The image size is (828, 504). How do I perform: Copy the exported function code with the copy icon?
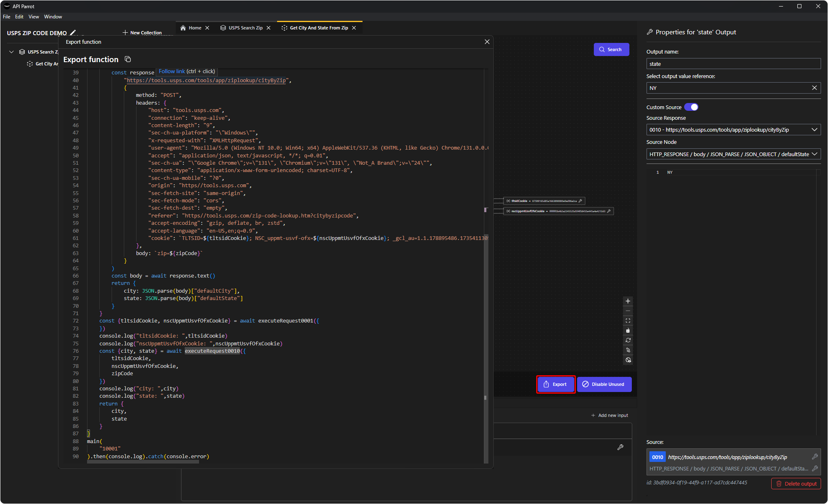pyautogui.click(x=128, y=60)
